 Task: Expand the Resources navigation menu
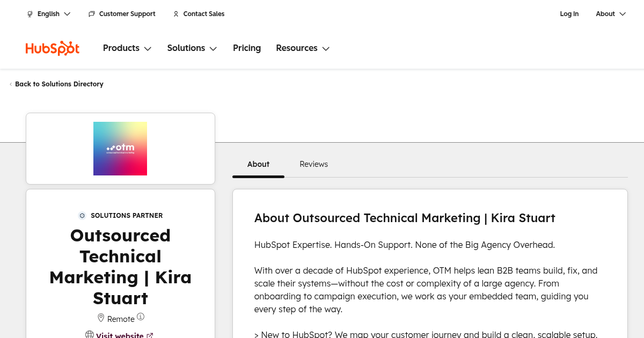pos(303,48)
